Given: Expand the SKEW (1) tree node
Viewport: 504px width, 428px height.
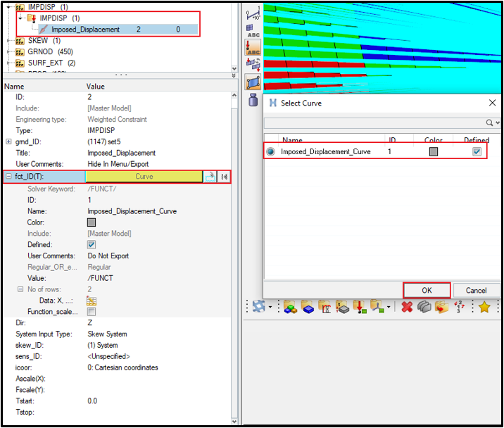Looking at the screenshot, I should (x=8, y=41).
